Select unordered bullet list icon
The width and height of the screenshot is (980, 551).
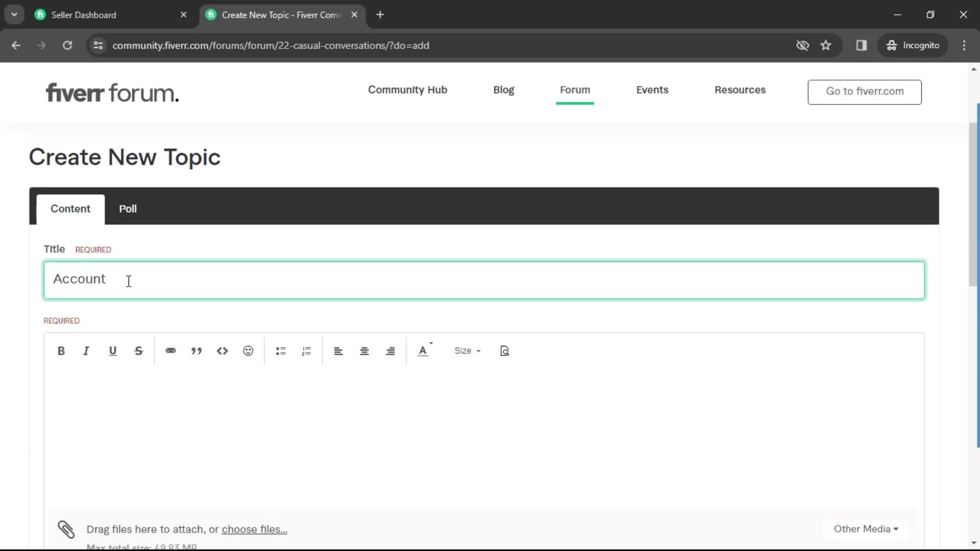point(281,350)
